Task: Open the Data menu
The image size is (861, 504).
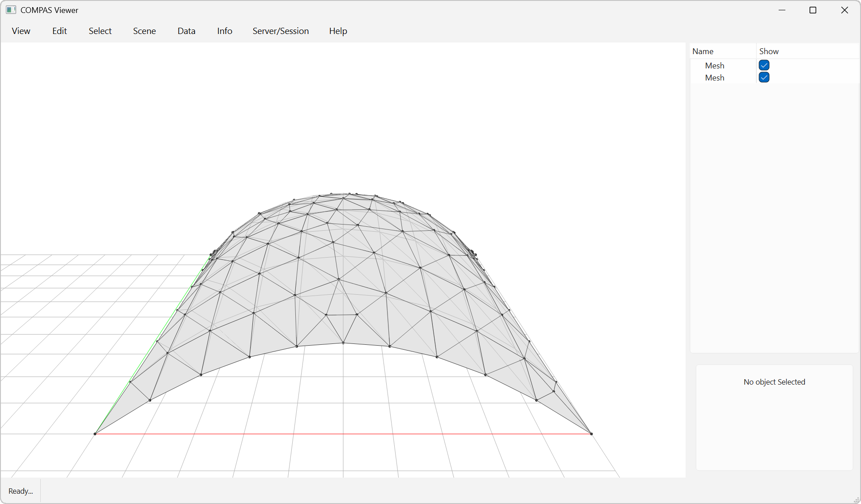Action: coord(186,31)
